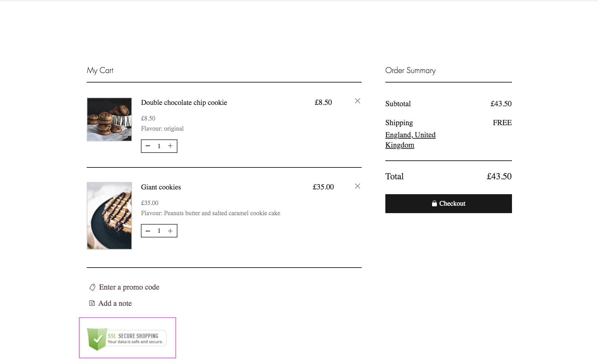Click the lock icon on Checkout
Screen dimensions: 598x364
click(x=434, y=204)
